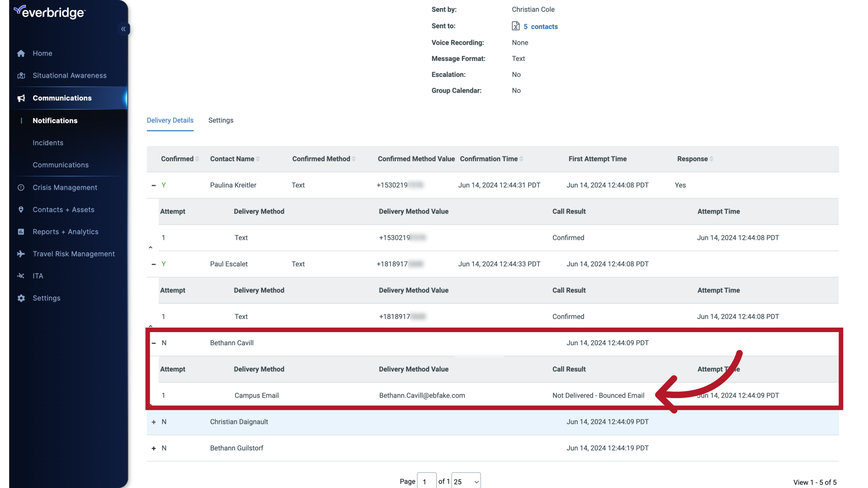Open the Home page from sidebar

pyautogui.click(x=42, y=53)
